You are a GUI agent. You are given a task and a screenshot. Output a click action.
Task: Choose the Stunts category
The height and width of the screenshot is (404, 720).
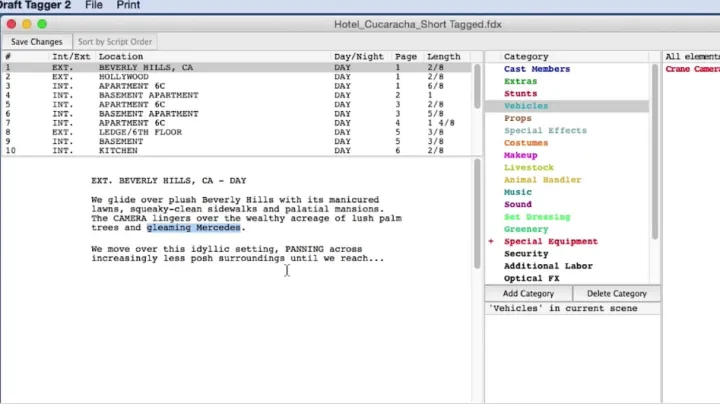click(520, 94)
